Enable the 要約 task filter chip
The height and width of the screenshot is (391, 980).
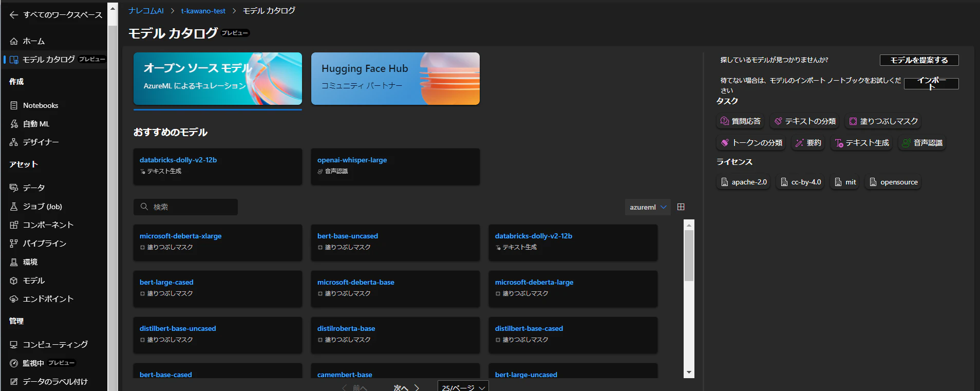(x=808, y=143)
